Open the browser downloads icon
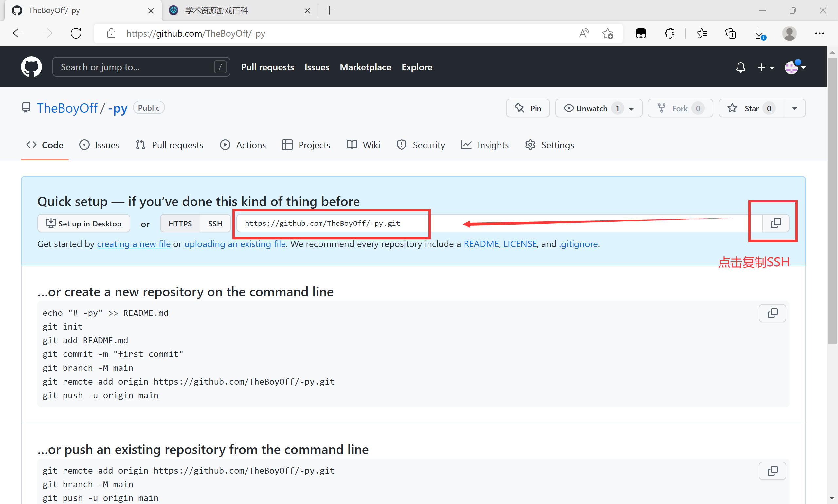This screenshot has height=504, width=838. point(760,33)
